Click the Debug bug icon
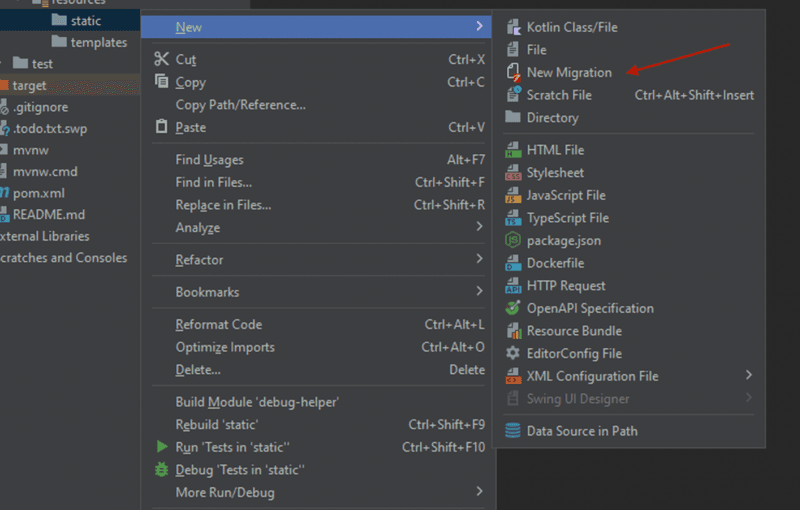 (161, 469)
